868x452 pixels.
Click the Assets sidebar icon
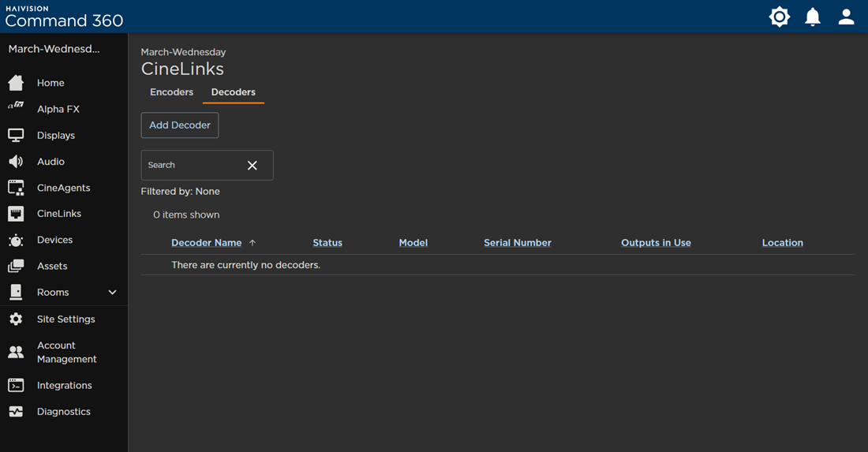[x=16, y=266]
